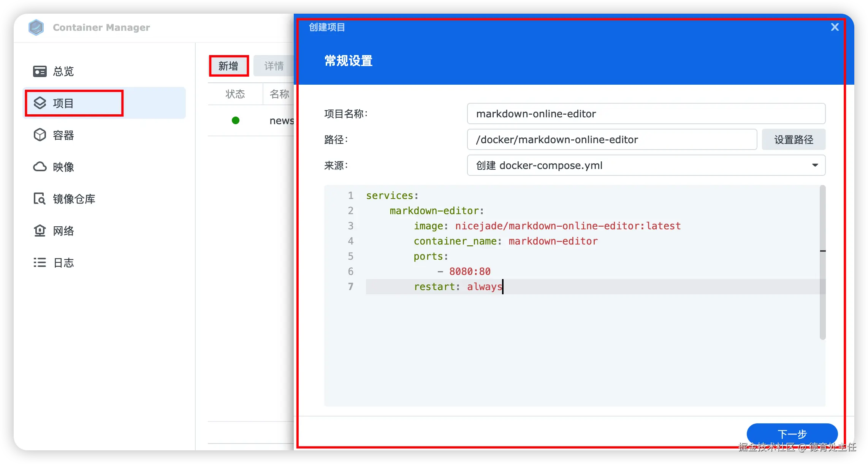The image size is (868, 464).
Task: Open the 镜像仓库 menu entry
Action: coord(74,199)
